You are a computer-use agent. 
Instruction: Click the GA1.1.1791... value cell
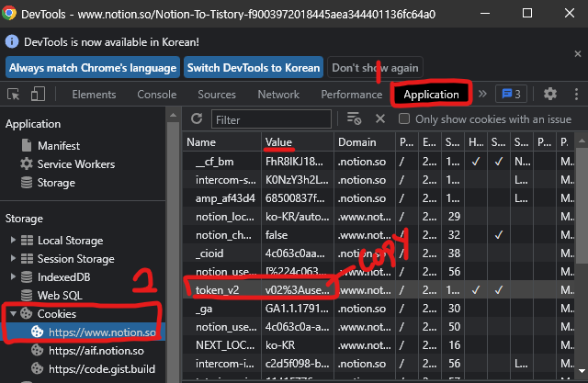click(x=298, y=308)
